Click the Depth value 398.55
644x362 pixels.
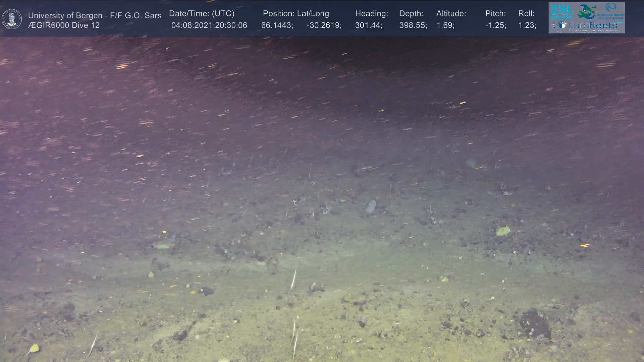click(413, 25)
